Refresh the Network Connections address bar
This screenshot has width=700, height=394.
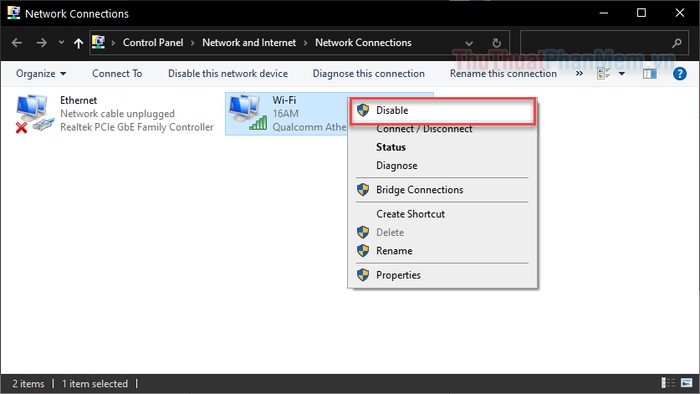coord(496,43)
